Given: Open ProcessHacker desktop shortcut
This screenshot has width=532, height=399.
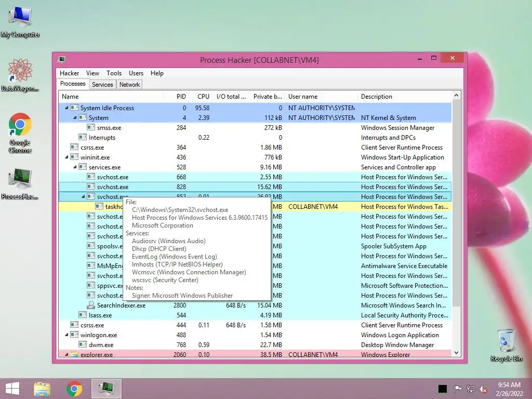Looking at the screenshot, I should point(20,183).
